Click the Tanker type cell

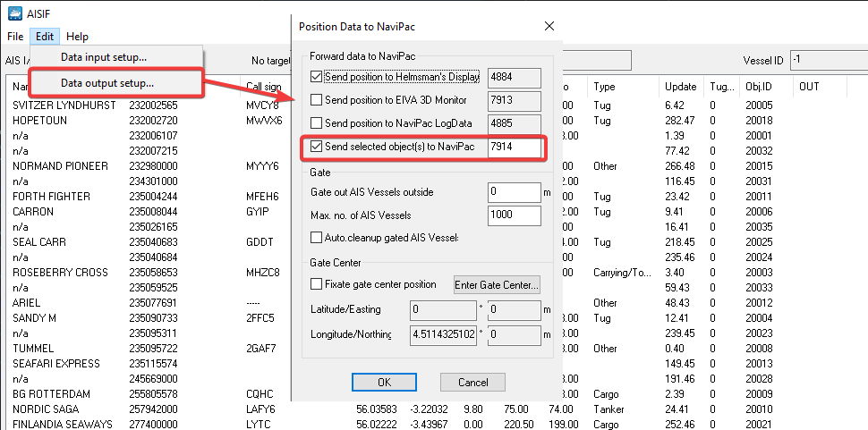point(608,409)
